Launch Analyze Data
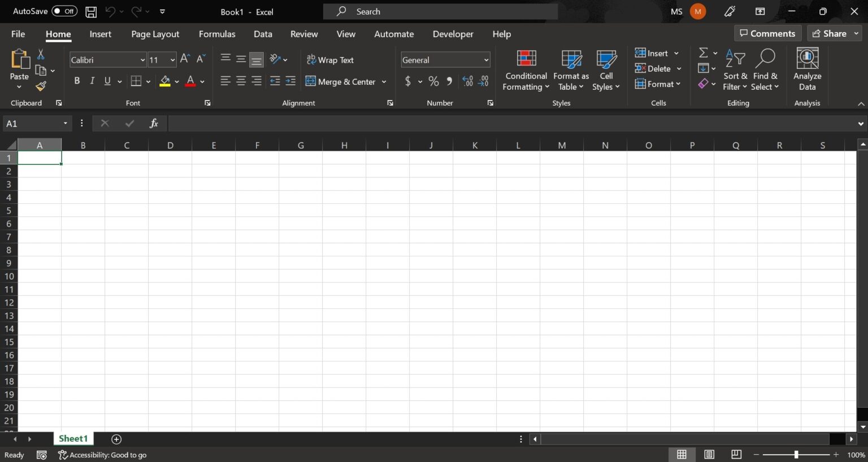Screen dimensions: 868x462 click(807, 68)
